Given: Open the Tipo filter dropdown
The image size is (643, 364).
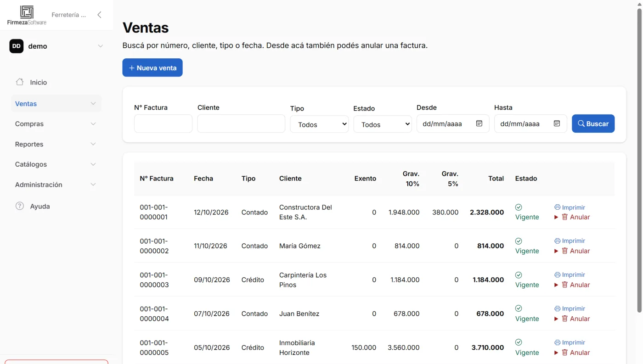Looking at the screenshot, I should [319, 124].
